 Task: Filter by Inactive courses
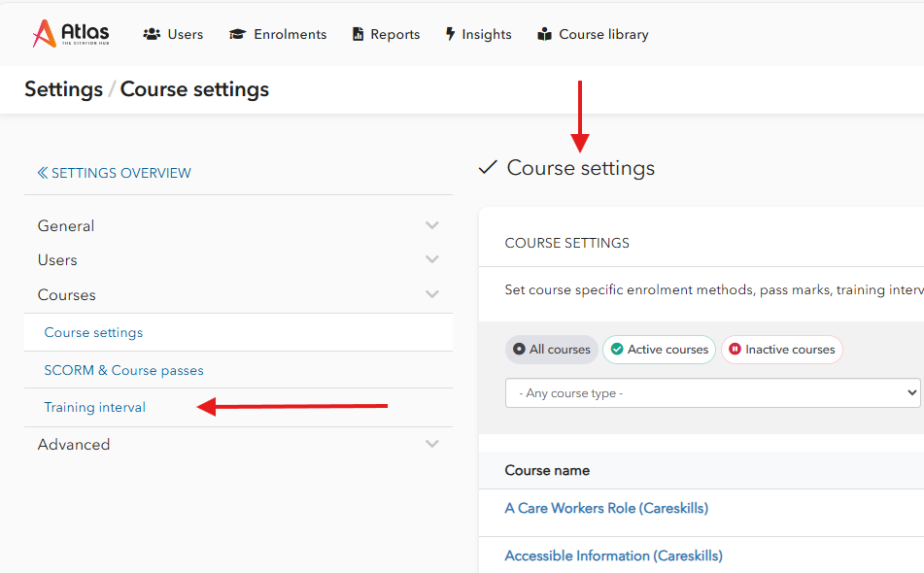(x=781, y=350)
